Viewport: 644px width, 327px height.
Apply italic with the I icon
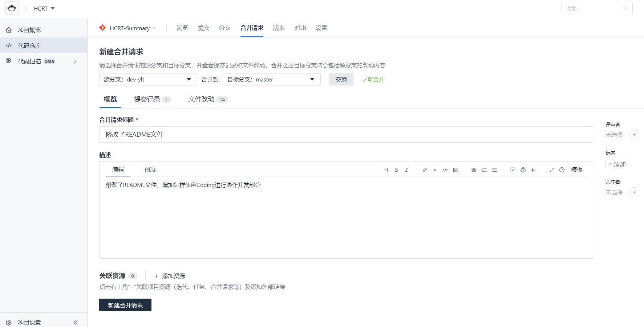406,170
